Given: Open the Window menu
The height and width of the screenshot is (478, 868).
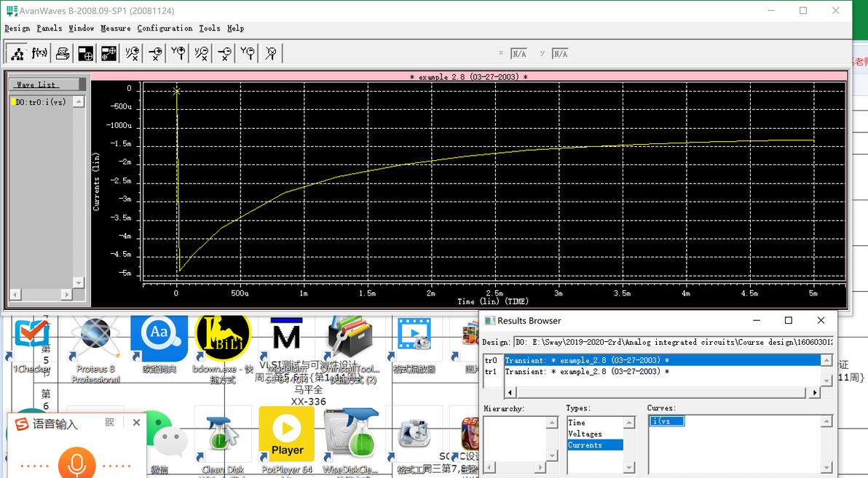Looking at the screenshot, I should click(82, 28).
